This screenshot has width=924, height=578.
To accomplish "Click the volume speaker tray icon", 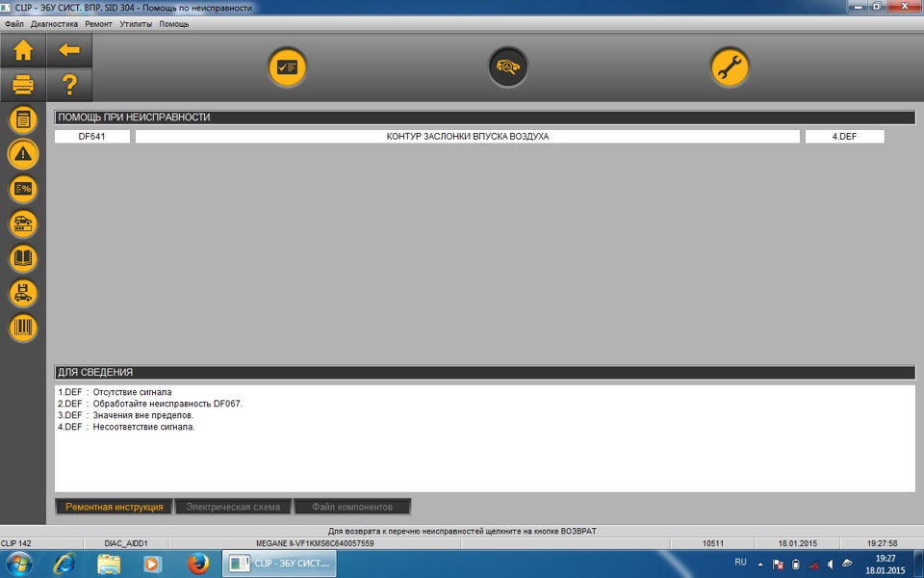I will 831,565.
